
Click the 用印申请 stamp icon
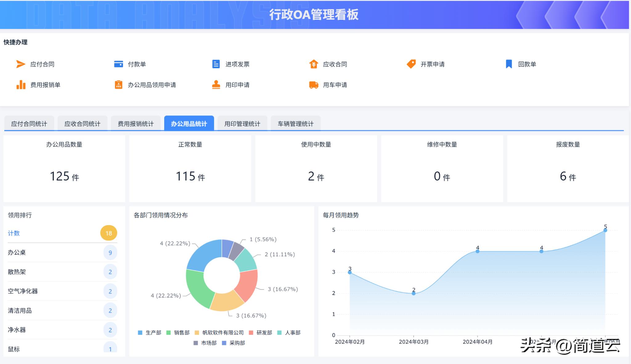click(216, 85)
